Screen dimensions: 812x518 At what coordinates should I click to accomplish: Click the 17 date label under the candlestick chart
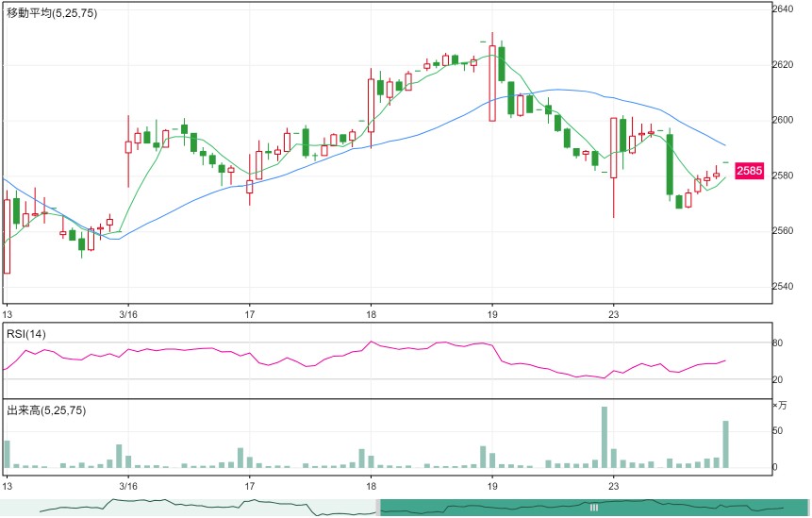tap(250, 314)
